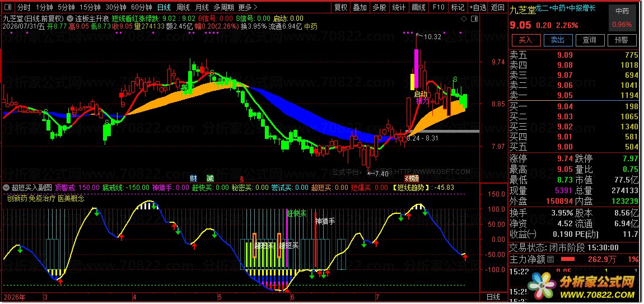This screenshot has width=644, height=304.
Task: Switch to the 15分钟 period
Action: 90,7
